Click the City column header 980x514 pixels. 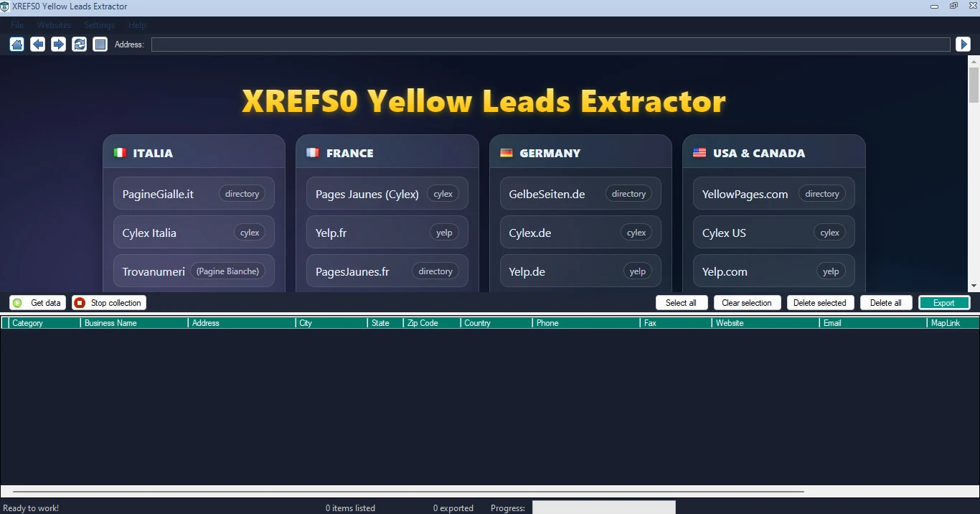point(331,323)
